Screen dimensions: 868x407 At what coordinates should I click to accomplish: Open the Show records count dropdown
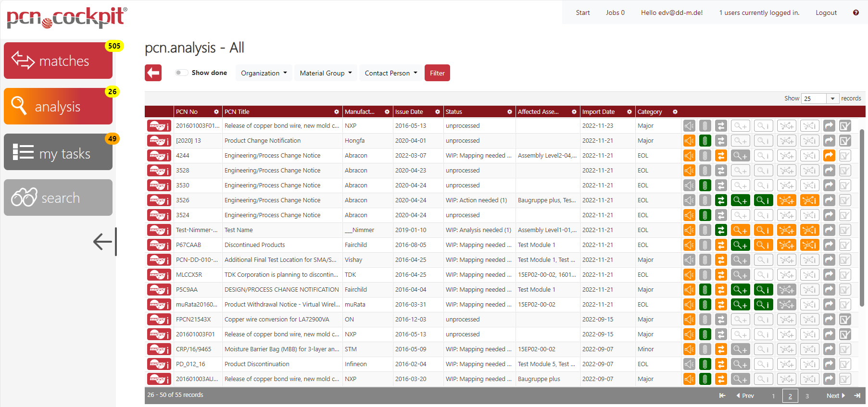pos(820,99)
